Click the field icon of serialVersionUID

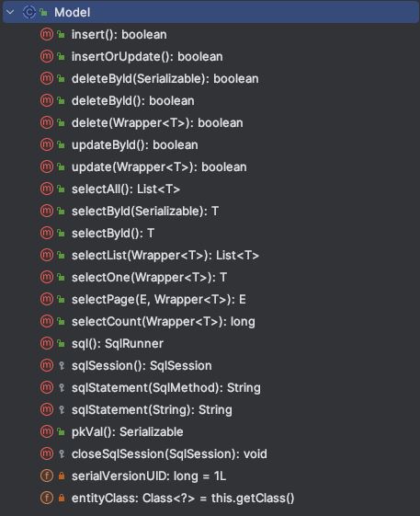(46, 476)
